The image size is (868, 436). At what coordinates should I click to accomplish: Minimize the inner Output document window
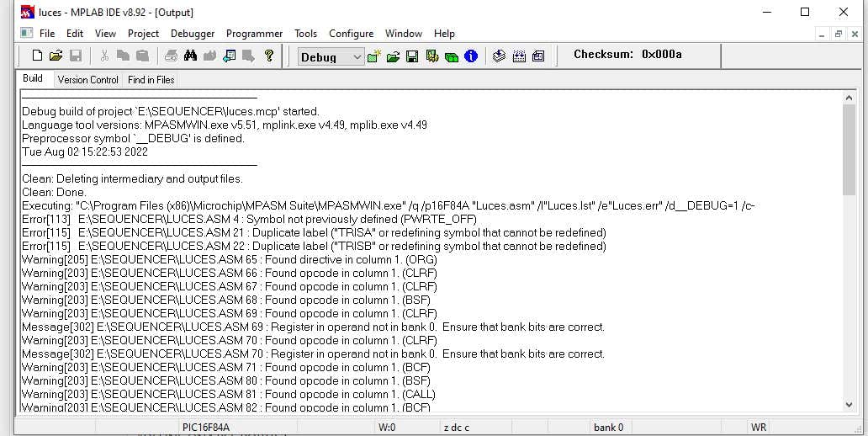pos(822,34)
